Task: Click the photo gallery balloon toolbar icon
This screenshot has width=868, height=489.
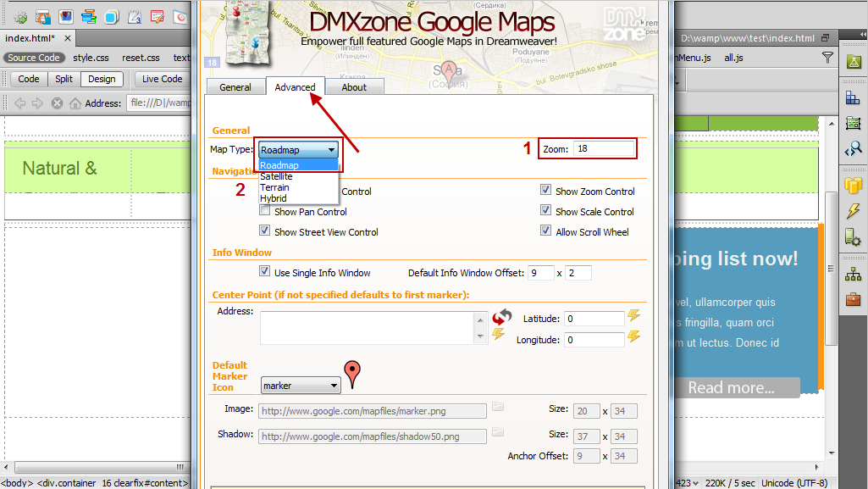Action: point(66,17)
